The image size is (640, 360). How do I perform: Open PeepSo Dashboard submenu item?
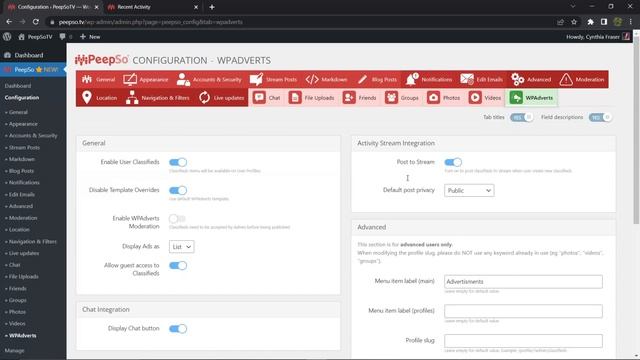18,86
